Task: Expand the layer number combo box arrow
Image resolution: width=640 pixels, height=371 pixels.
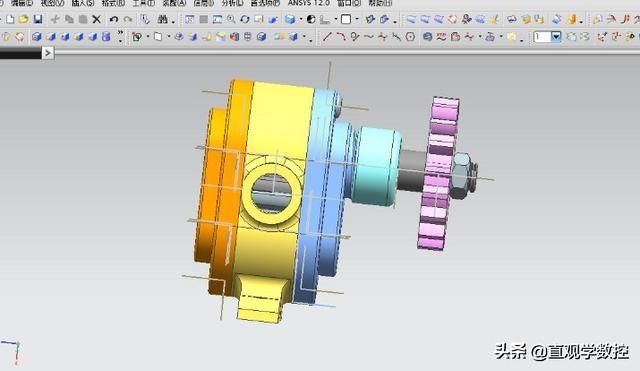Action: click(x=556, y=37)
